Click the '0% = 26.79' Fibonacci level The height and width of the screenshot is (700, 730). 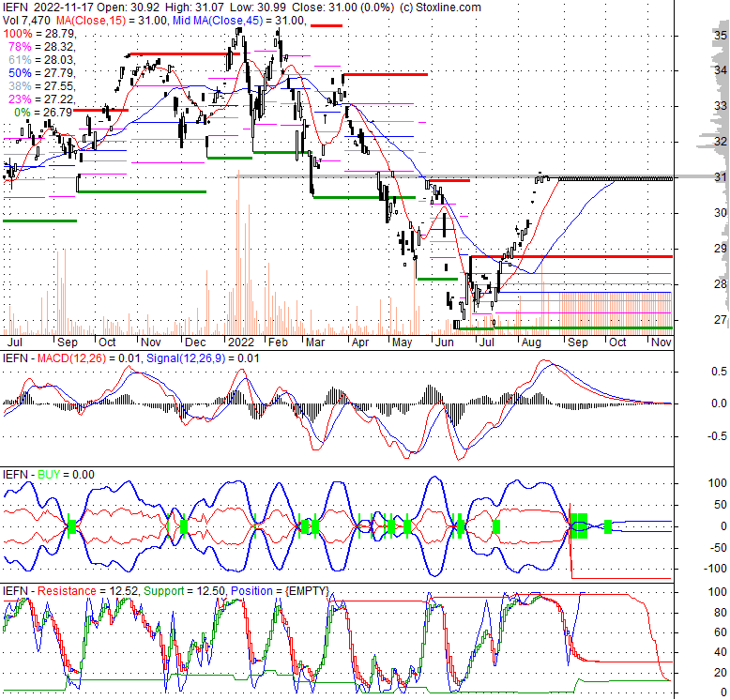pyautogui.click(x=43, y=113)
